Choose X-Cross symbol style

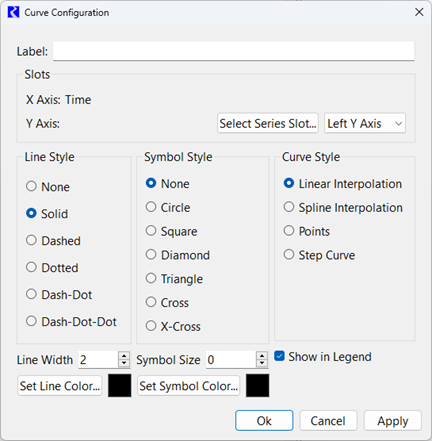pyautogui.click(x=173, y=326)
